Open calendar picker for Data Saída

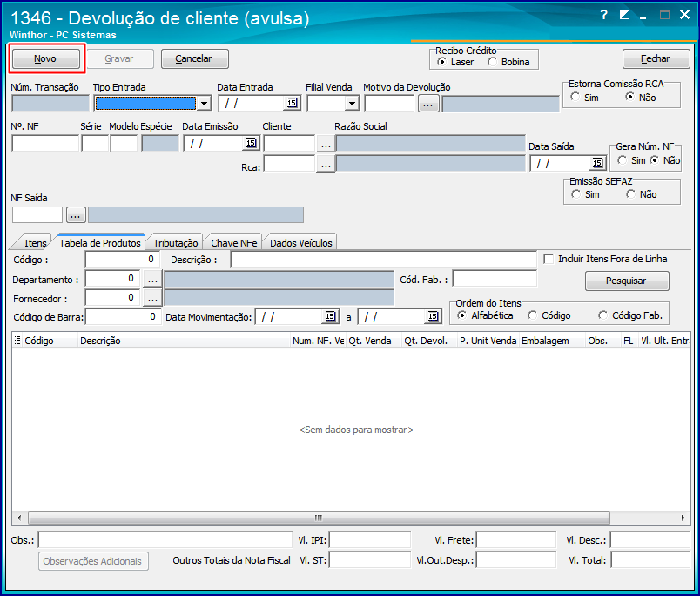(597, 163)
